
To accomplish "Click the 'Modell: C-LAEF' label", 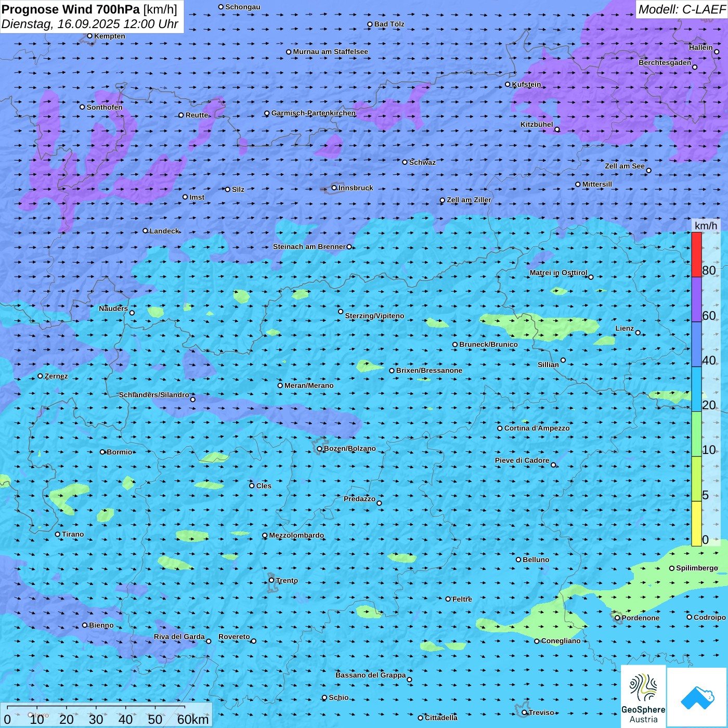I will [x=682, y=9].
